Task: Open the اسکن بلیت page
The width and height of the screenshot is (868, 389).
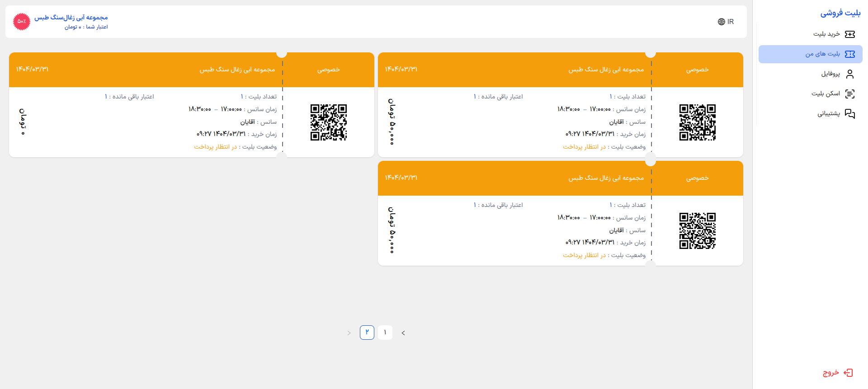Action: tap(826, 94)
